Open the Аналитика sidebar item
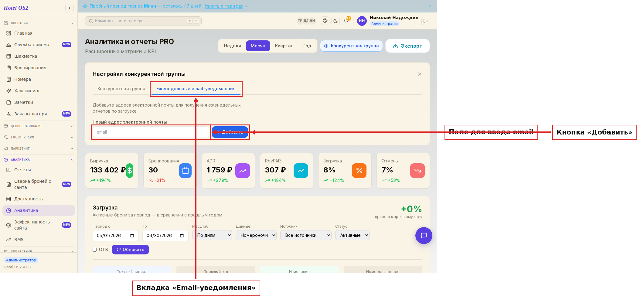 click(x=39, y=210)
